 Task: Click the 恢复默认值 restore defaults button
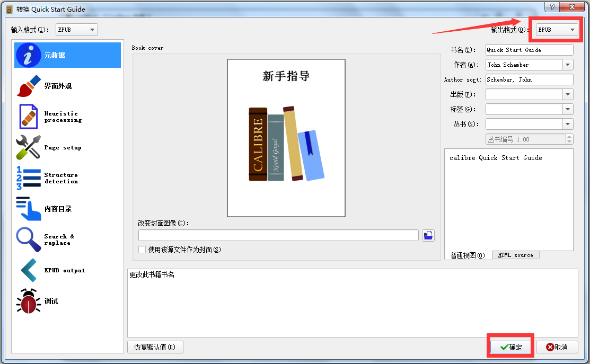click(155, 347)
